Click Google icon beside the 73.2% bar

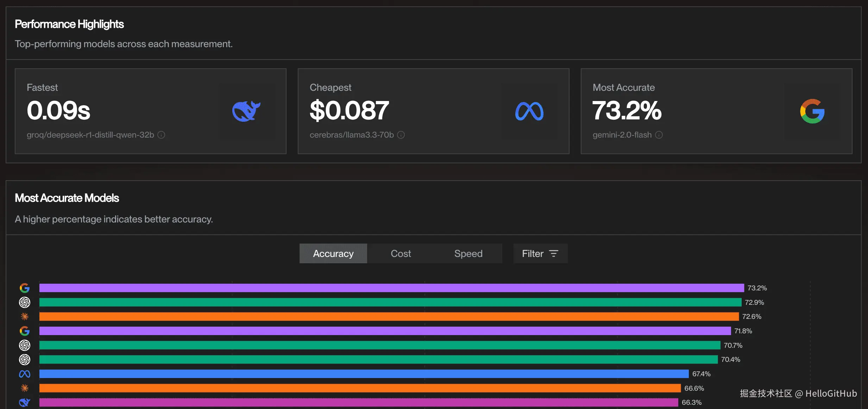click(x=25, y=288)
